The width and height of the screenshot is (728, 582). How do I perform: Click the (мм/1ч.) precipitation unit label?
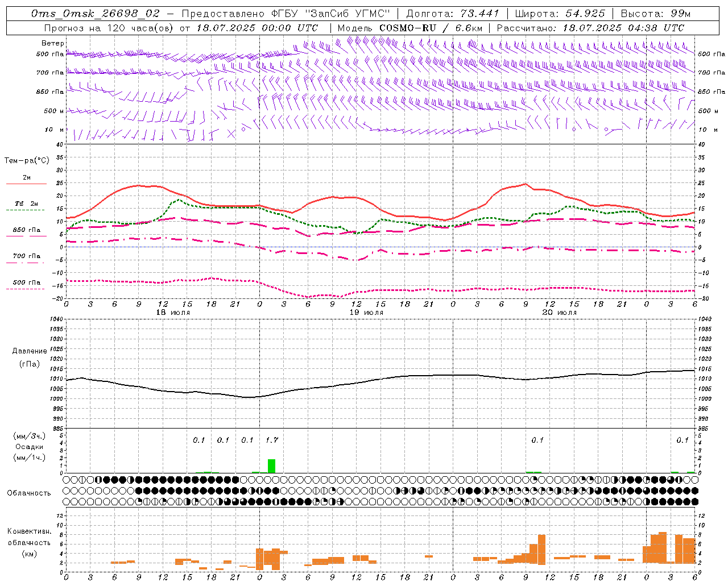click(x=29, y=458)
